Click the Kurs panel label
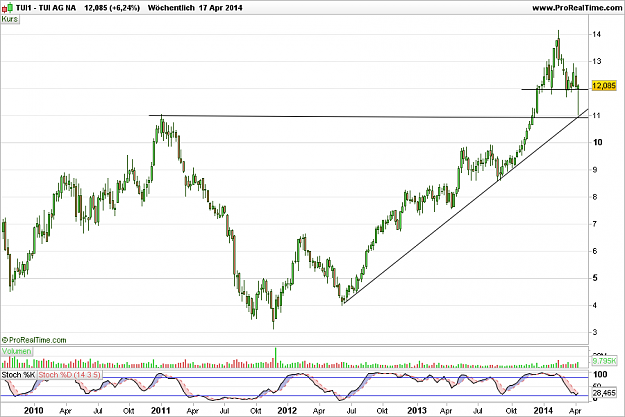This screenshot has height=417, width=625. [10, 19]
